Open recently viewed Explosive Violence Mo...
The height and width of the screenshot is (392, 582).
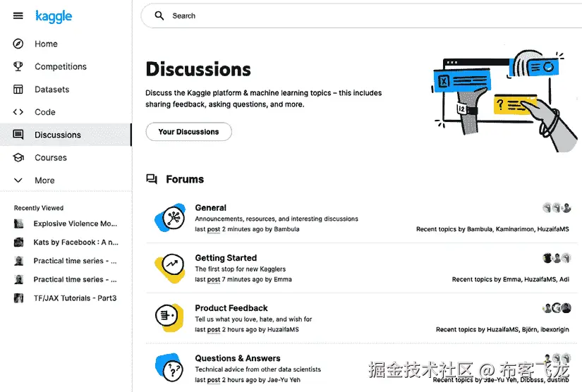click(x=75, y=223)
